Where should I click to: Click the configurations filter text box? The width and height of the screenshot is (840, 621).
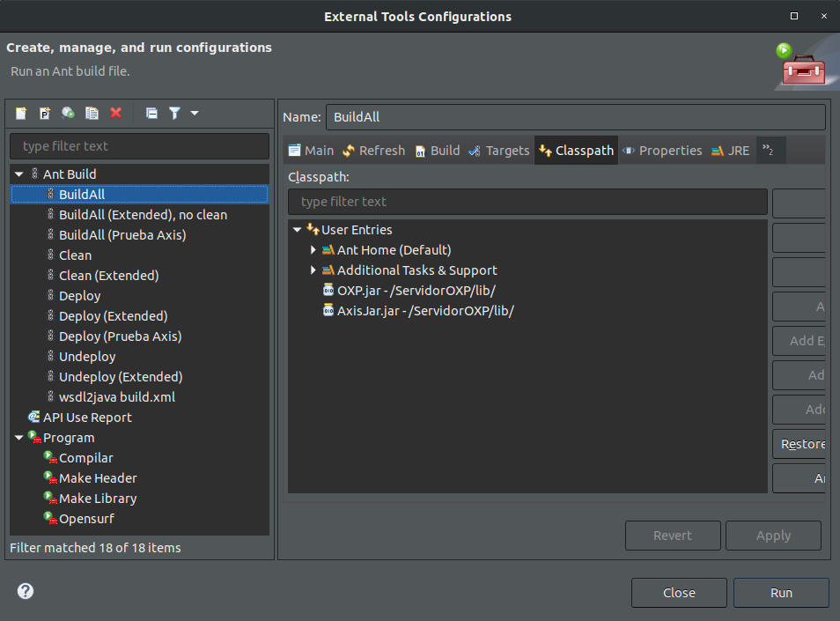click(139, 145)
